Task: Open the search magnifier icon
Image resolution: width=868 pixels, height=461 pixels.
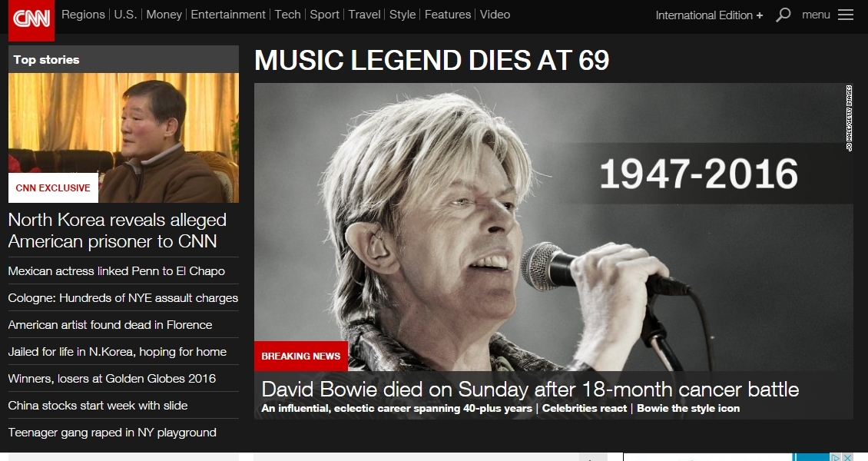Action: pos(783,15)
